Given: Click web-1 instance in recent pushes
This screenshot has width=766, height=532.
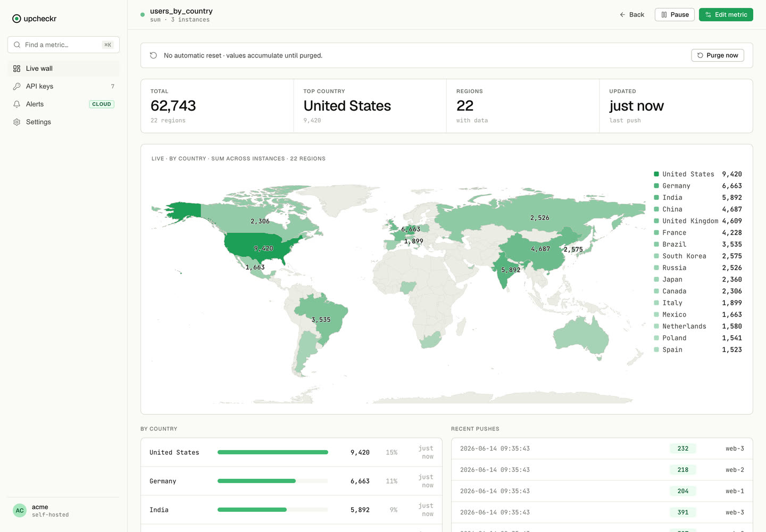Looking at the screenshot, I should [735, 491].
